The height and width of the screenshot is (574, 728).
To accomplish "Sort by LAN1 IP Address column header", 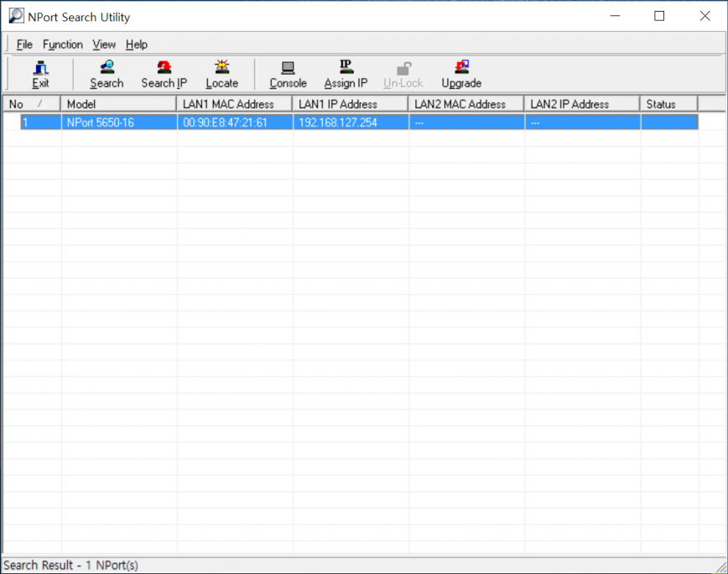I will click(350, 104).
